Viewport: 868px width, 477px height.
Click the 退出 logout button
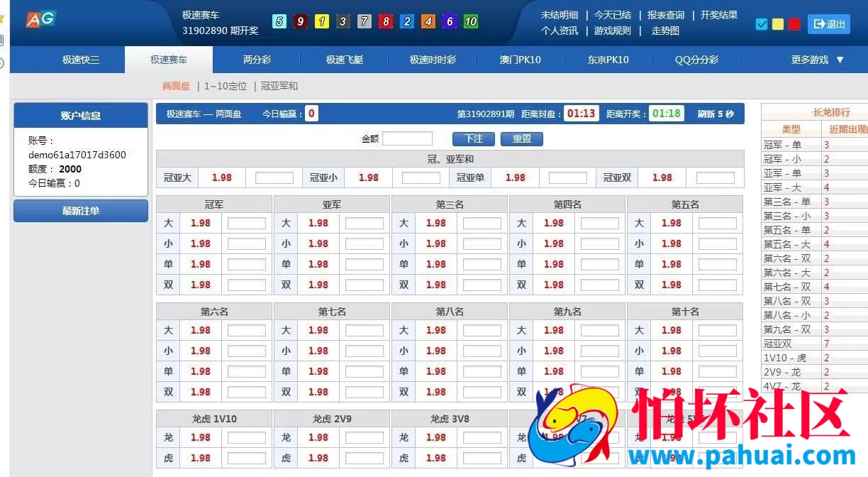click(x=828, y=23)
